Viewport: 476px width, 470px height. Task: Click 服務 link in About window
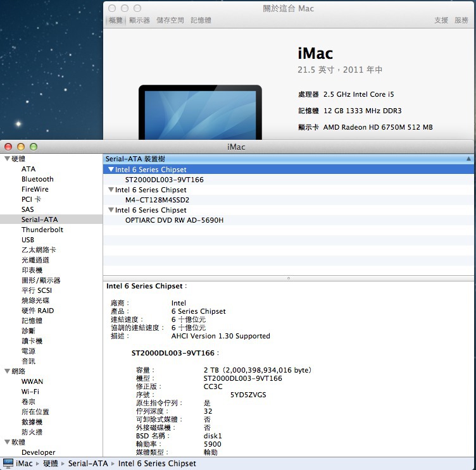461,20
